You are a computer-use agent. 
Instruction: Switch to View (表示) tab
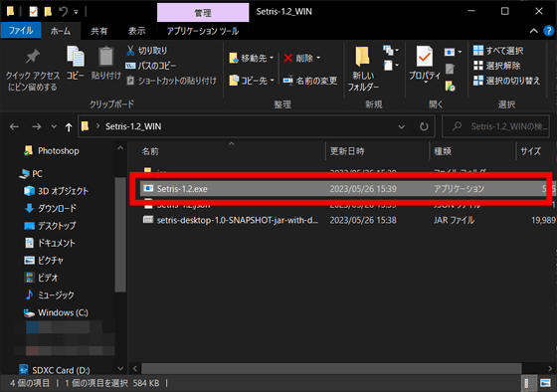pos(137,31)
